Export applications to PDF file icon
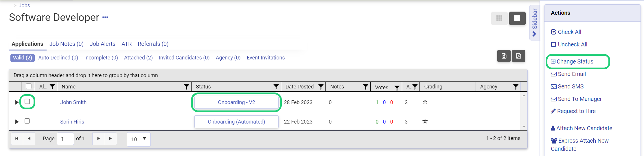Viewport: 644px width, 156px height. click(x=518, y=56)
